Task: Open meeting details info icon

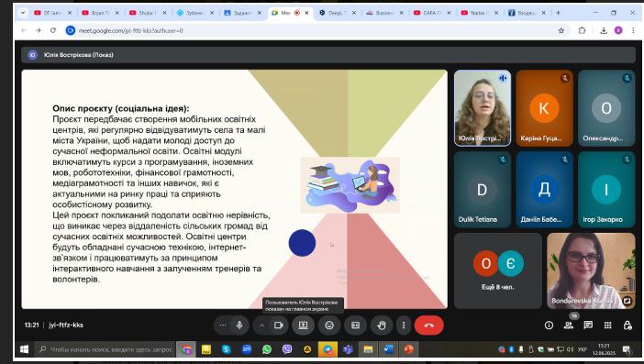Action: [x=549, y=325]
